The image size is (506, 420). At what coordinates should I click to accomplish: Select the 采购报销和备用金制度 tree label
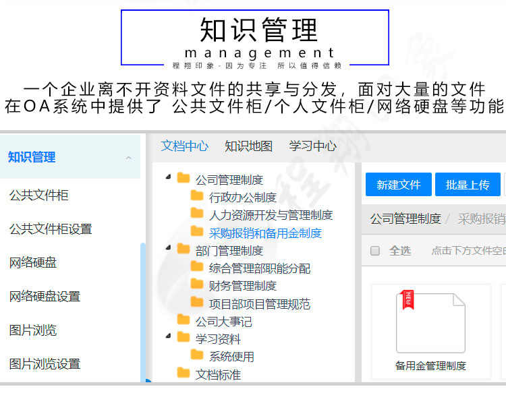265,233
